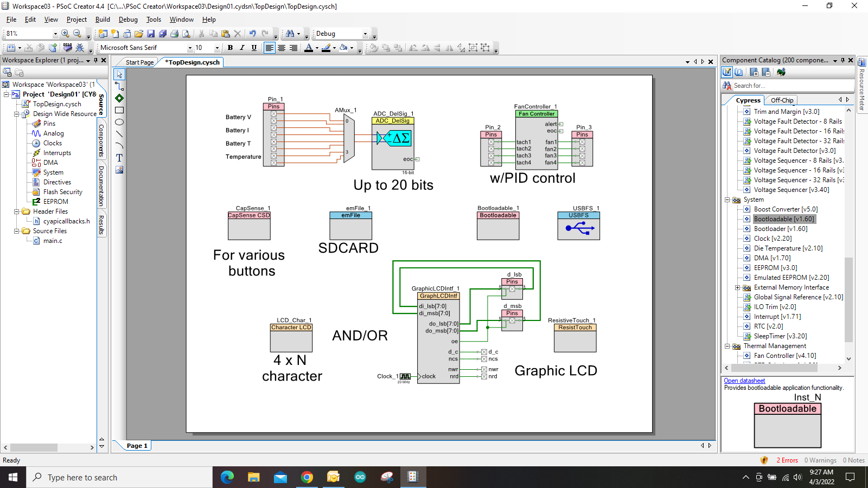Toggle Bold text formatting

click(230, 48)
